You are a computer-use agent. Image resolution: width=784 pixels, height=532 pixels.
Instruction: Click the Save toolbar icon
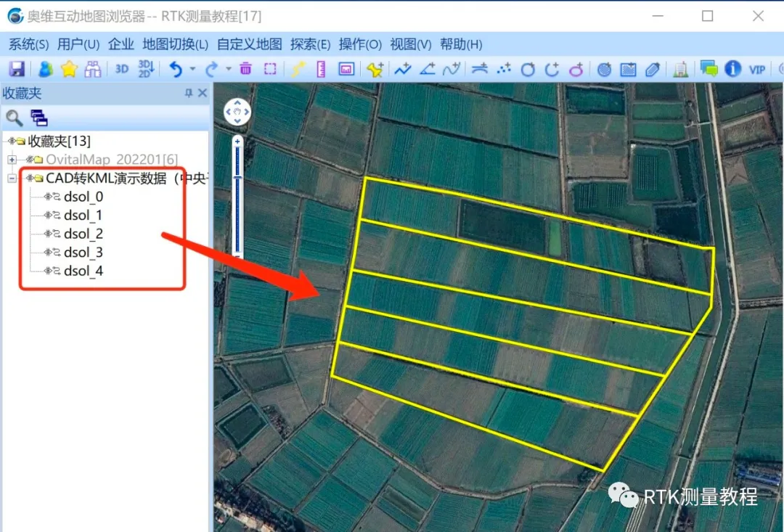(16, 69)
